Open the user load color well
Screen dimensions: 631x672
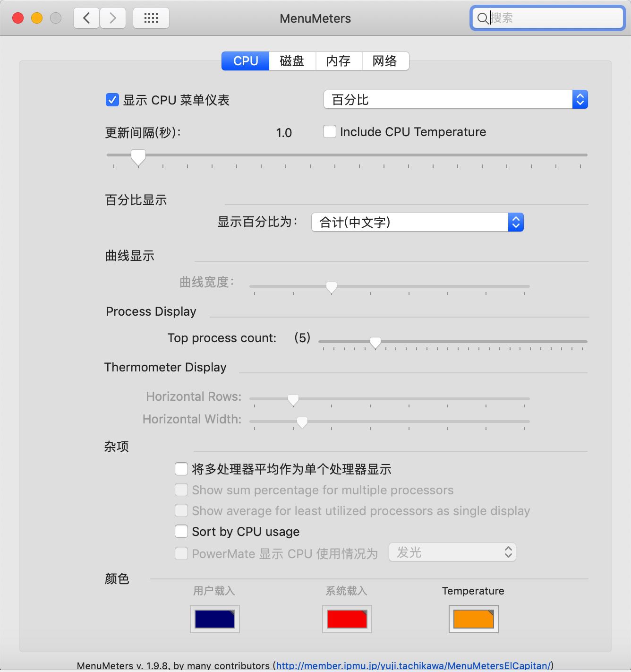[215, 619]
